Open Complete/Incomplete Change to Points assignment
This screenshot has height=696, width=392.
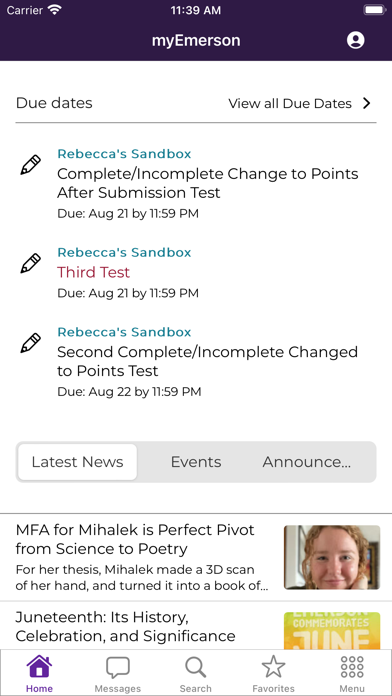point(208,183)
